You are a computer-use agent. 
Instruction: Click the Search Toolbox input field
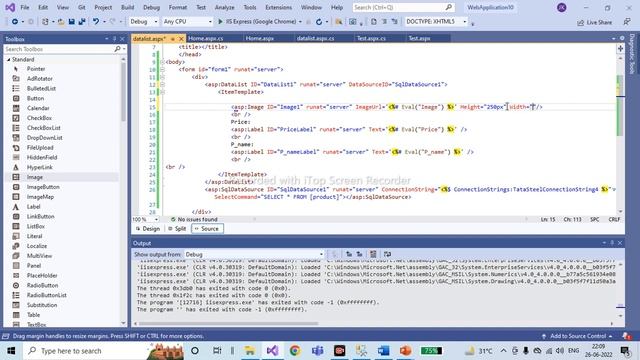coord(59,49)
